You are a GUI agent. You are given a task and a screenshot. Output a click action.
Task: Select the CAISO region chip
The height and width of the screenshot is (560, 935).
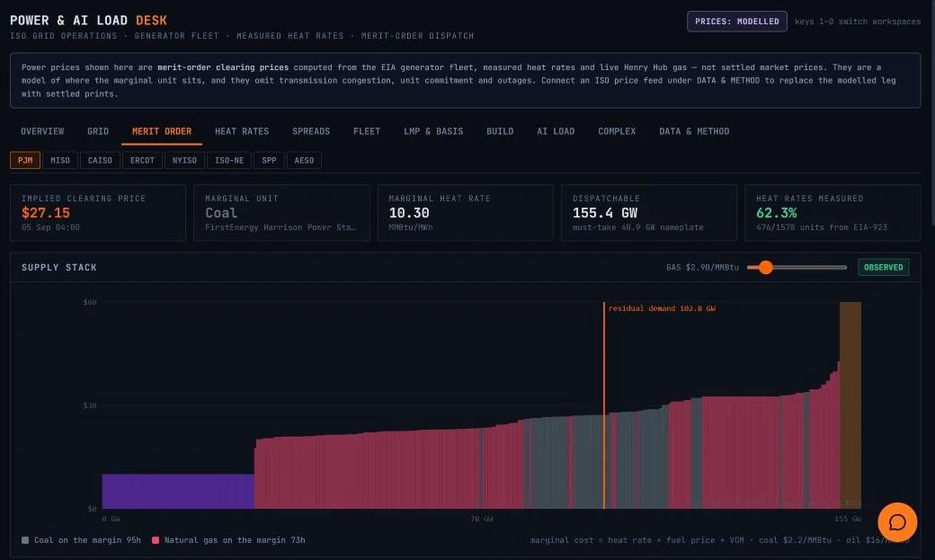coord(100,160)
